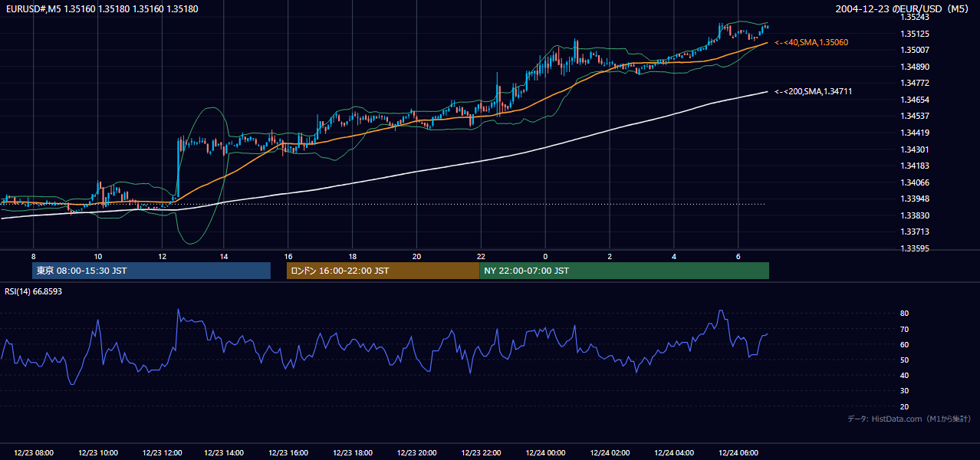Screen dimensions: 980x460
Task: Click RSI scale value 40
Action: click(905, 375)
